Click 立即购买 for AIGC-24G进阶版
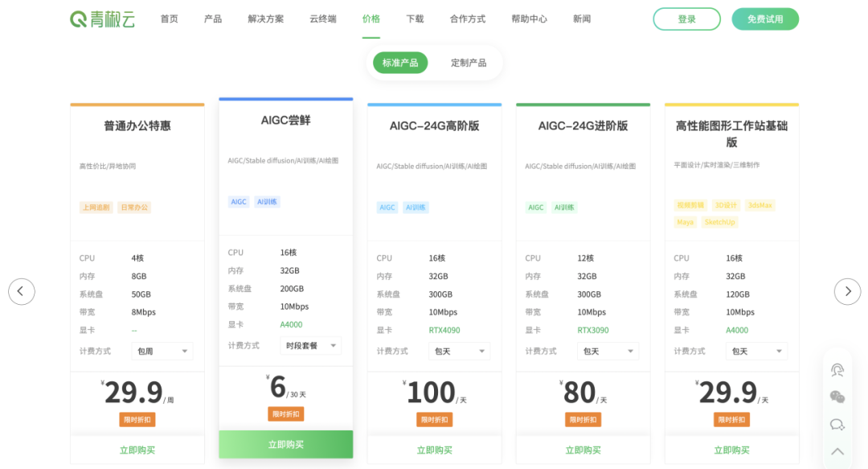The image size is (868, 469). pyautogui.click(x=583, y=450)
